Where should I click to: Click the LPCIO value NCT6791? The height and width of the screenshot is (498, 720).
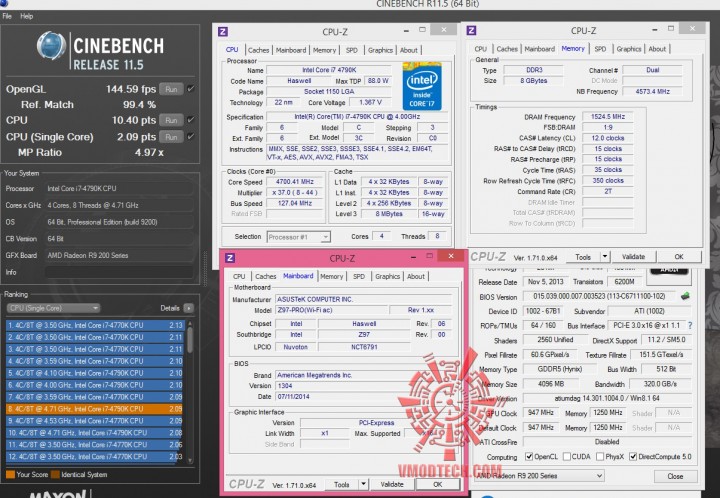point(364,347)
